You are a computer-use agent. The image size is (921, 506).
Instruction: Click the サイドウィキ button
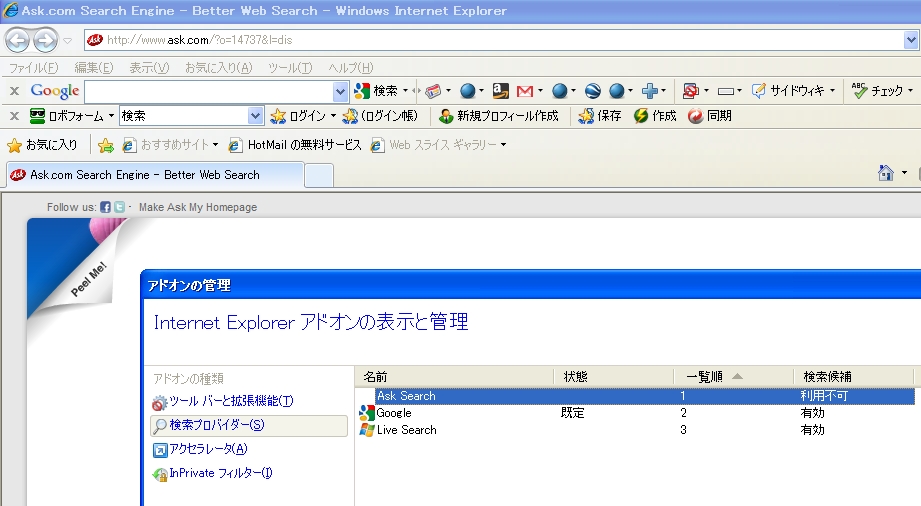[x=788, y=91]
